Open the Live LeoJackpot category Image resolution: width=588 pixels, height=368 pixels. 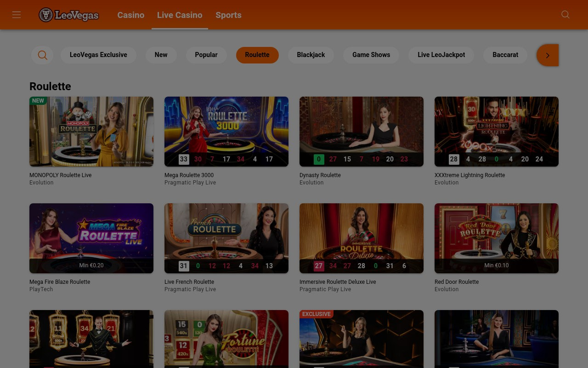(441, 55)
